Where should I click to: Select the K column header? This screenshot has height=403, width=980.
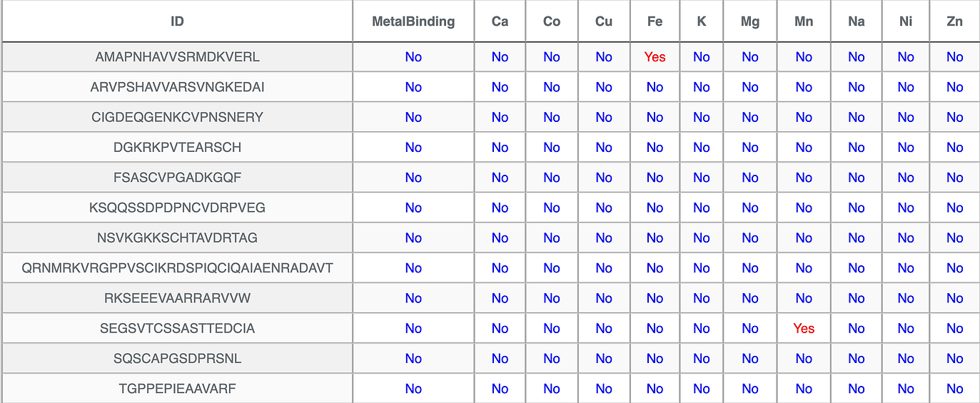pyautogui.click(x=701, y=21)
